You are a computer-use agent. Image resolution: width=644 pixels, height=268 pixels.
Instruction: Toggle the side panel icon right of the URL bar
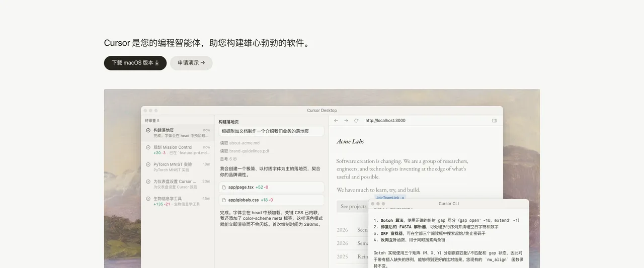[495, 121]
